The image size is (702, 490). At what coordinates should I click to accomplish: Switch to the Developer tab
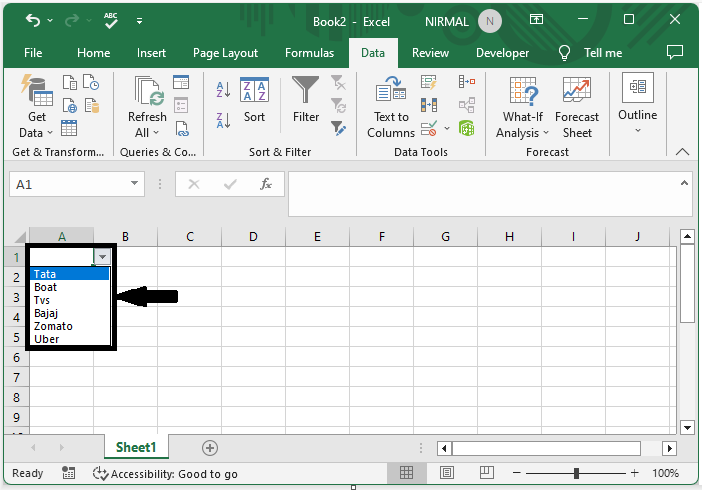pos(502,53)
